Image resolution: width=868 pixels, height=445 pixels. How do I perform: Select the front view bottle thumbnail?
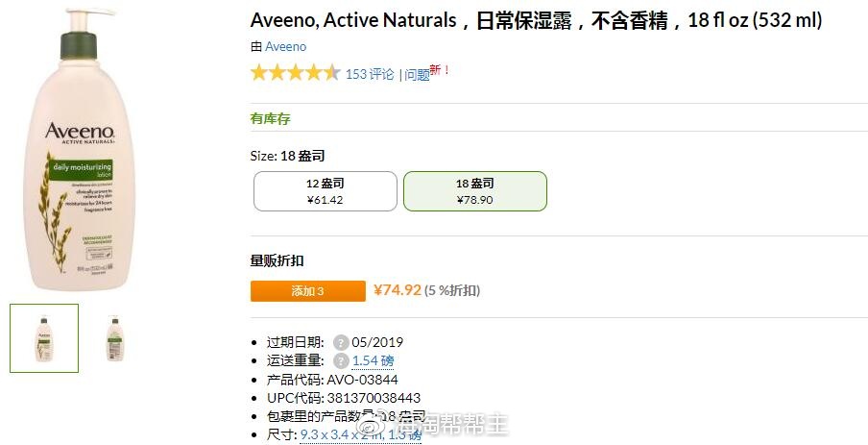[x=44, y=338]
